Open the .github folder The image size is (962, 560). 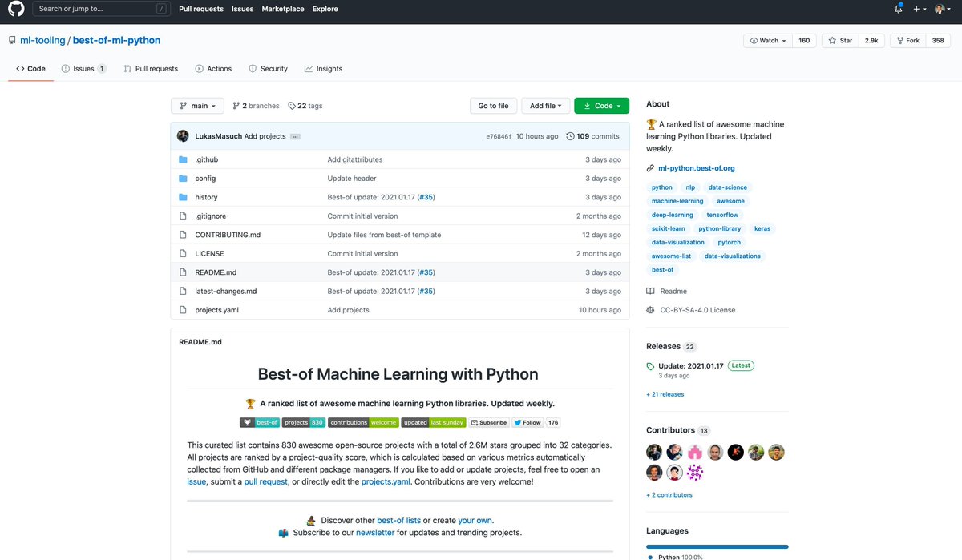(x=206, y=159)
